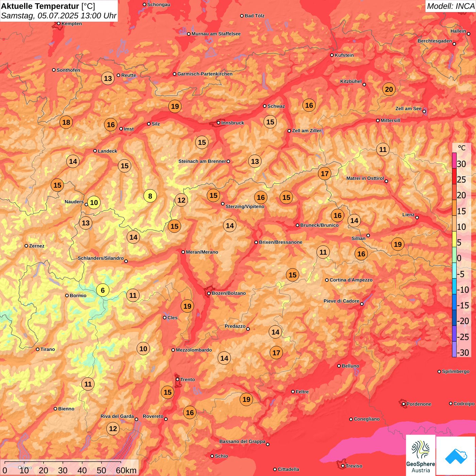The height and width of the screenshot is (476, 476).
Task: Pick the pink 30 °C legend swatch
Action: pos(454,160)
